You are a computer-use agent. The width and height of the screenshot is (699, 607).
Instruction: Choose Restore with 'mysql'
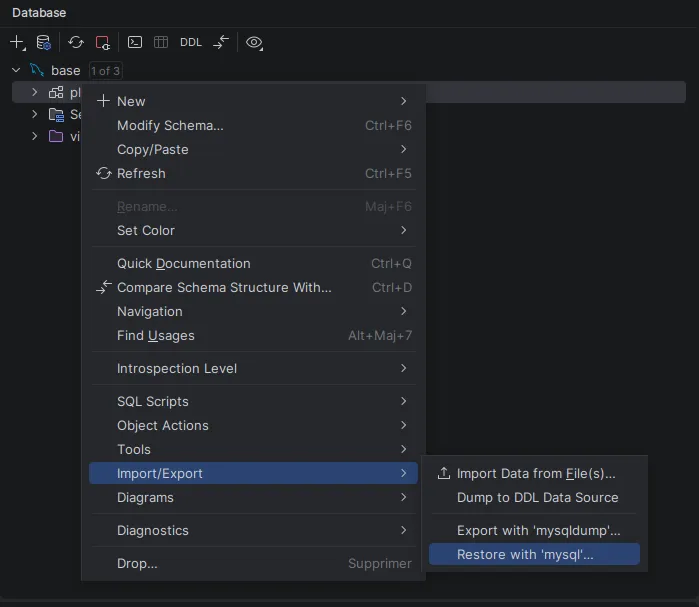(x=534, y=554)
